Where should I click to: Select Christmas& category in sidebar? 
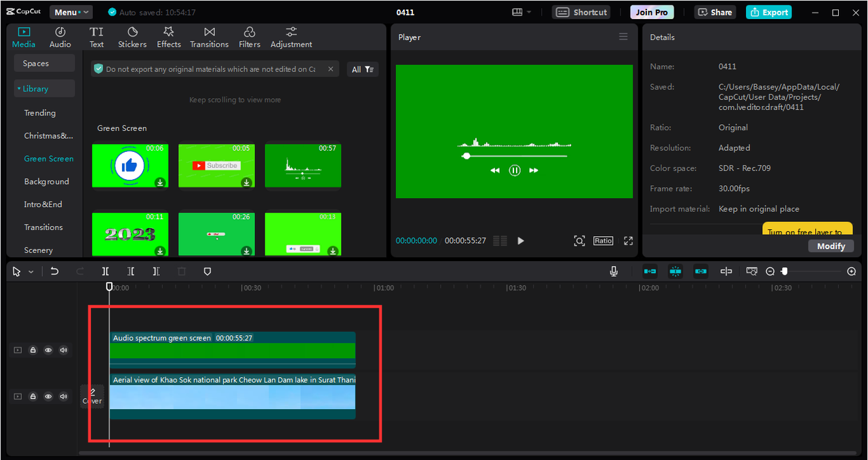(x=48, y=136)
